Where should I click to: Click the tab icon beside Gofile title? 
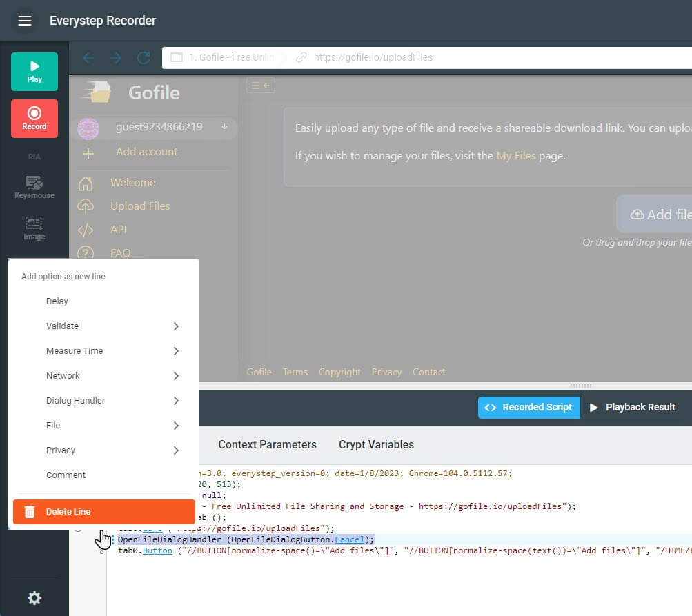(x=177, y=57)
